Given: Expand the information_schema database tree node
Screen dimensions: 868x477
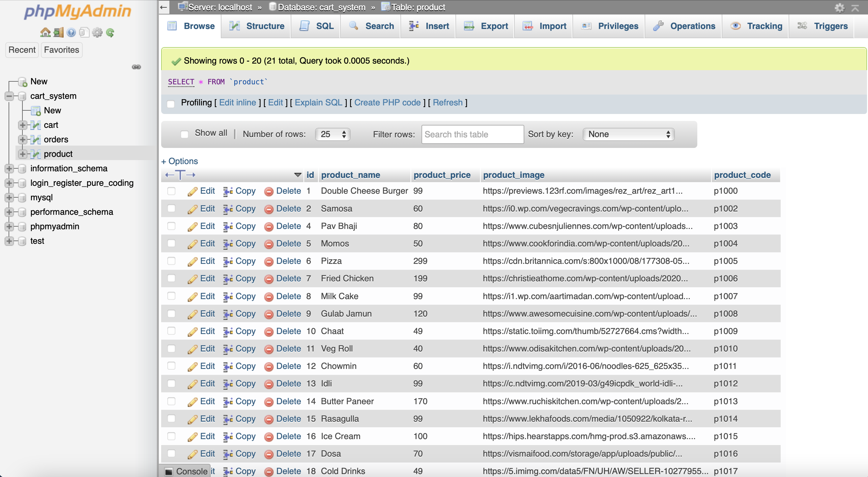Looking at the screenshot, I should coord(9,168).
